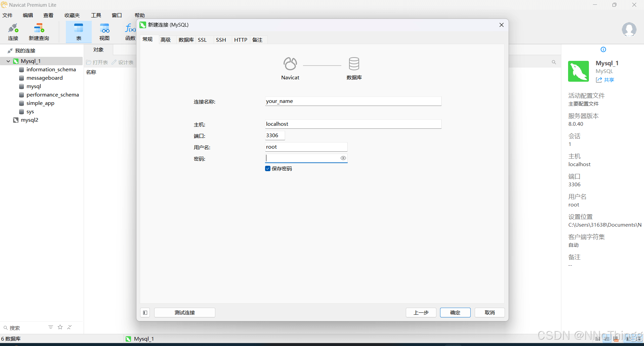Viewport: 644px width, 346px height.
Task: Click the info icon in right panel
Action: click(x=603, y=49)
